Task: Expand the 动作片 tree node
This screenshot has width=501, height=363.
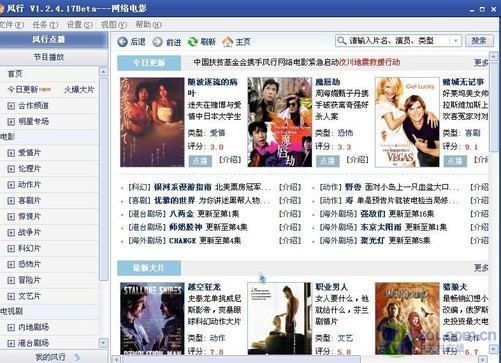Action: (11, 185)
